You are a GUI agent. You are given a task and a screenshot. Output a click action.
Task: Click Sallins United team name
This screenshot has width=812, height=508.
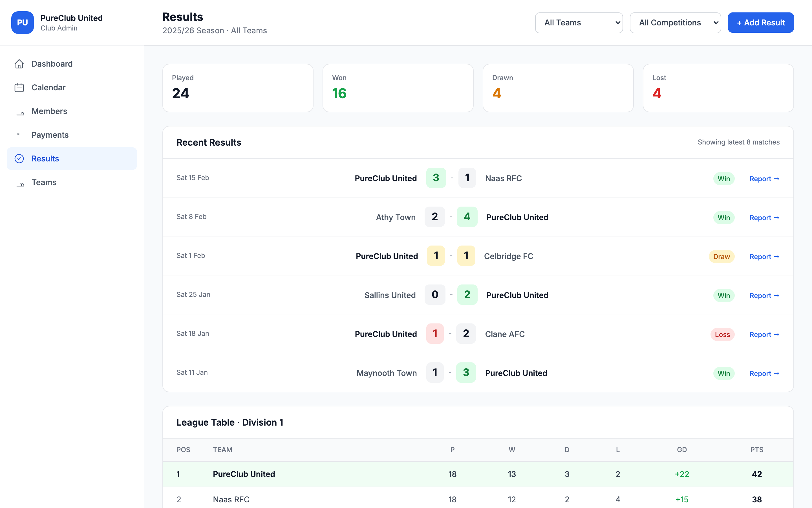pos(390,295)
